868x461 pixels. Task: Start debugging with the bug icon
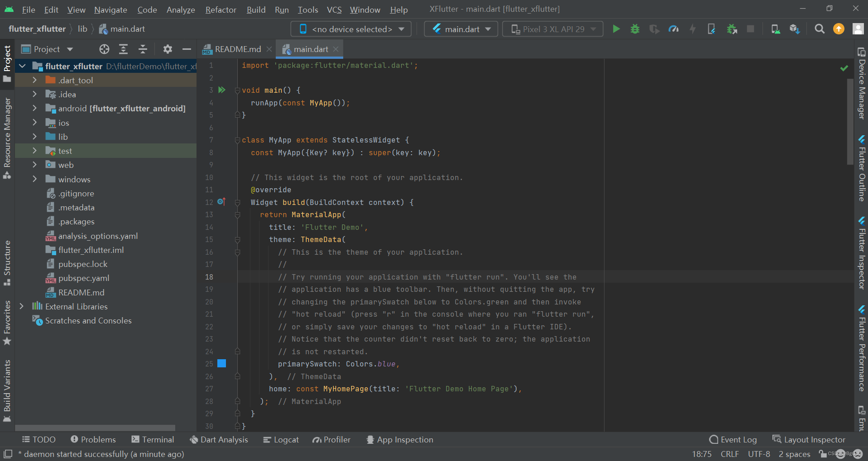point(635,29)
